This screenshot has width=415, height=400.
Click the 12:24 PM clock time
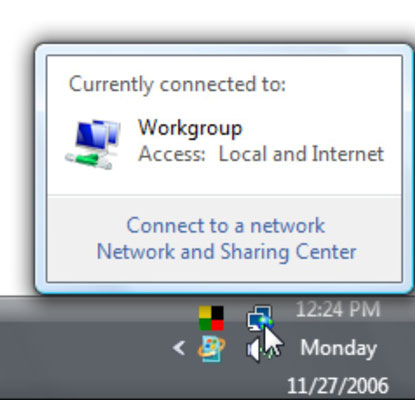[338, 310]
